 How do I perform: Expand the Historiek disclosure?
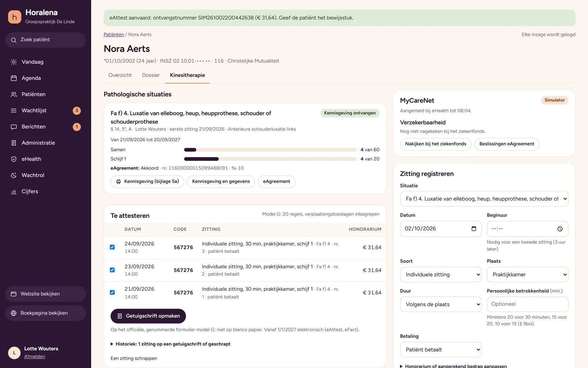171,344
